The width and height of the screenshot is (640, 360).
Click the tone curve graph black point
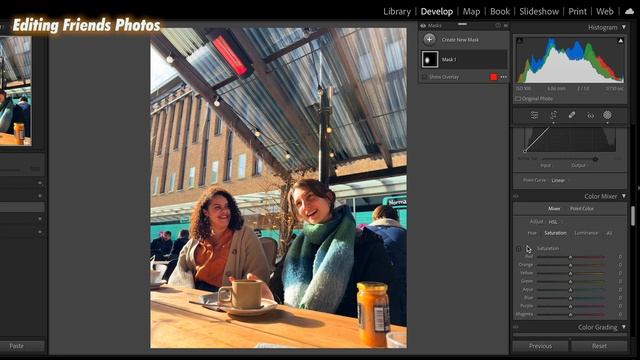pos(525,151)
